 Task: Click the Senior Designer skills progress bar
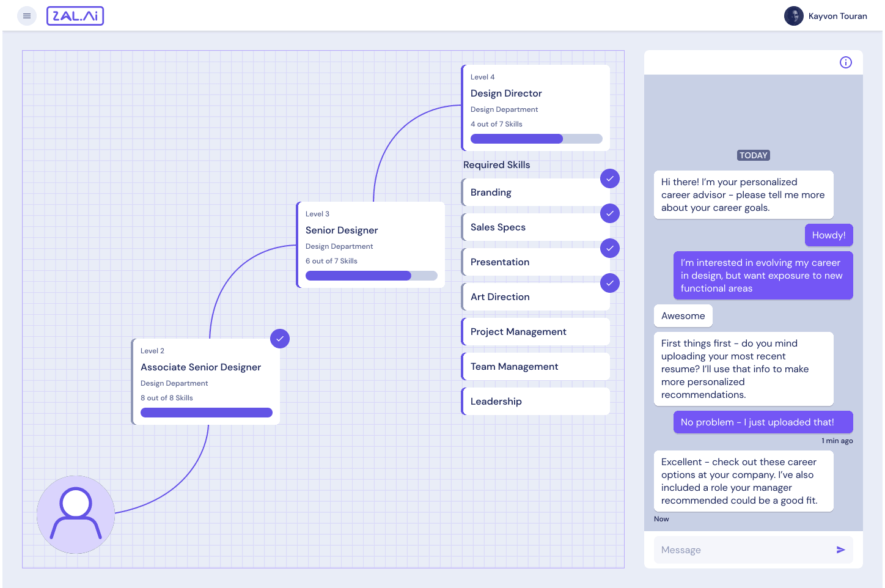pyautogui.click(x=370, y=275)
